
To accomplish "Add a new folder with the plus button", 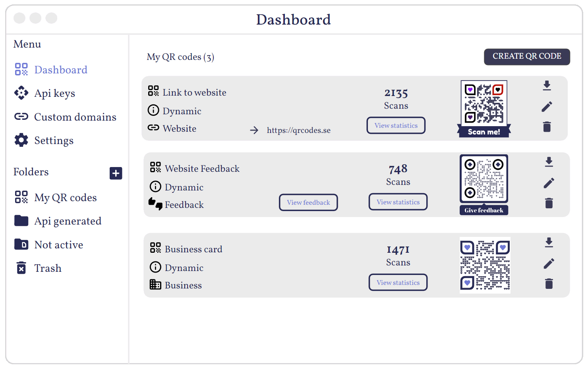I will (116, 173).
